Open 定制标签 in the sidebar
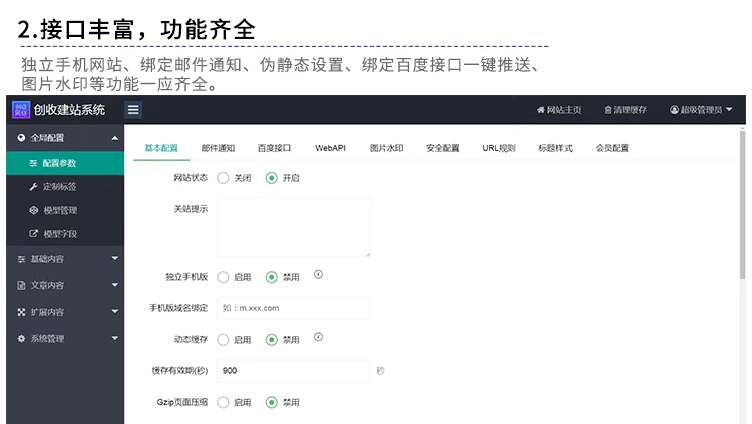752x424 pixels. tap(65, 187)
